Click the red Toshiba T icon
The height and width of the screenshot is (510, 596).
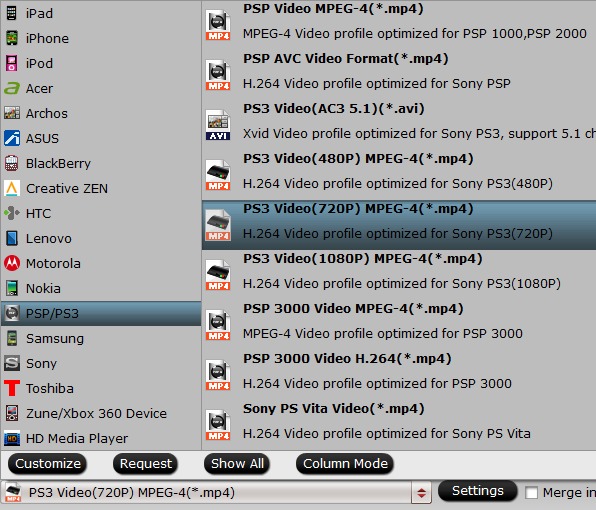(x=12, y=388)
